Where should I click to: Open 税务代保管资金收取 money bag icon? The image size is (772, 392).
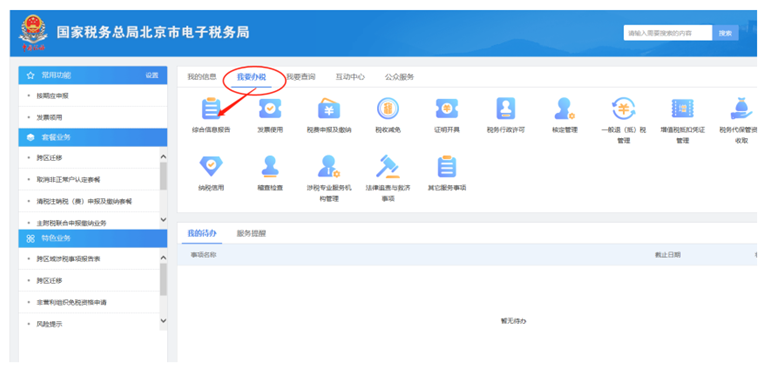(741, 109)
